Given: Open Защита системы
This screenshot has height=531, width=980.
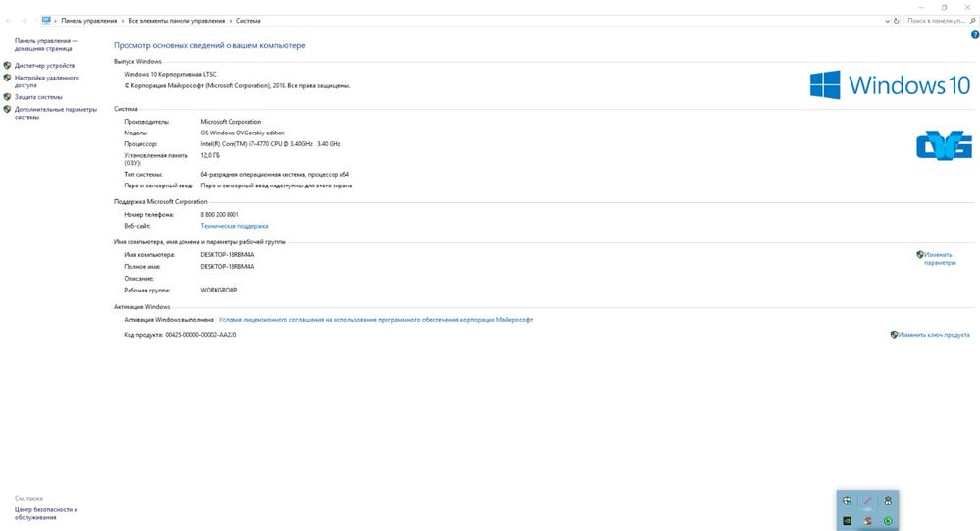Looking at the screenshot, I should coord(38,97).
